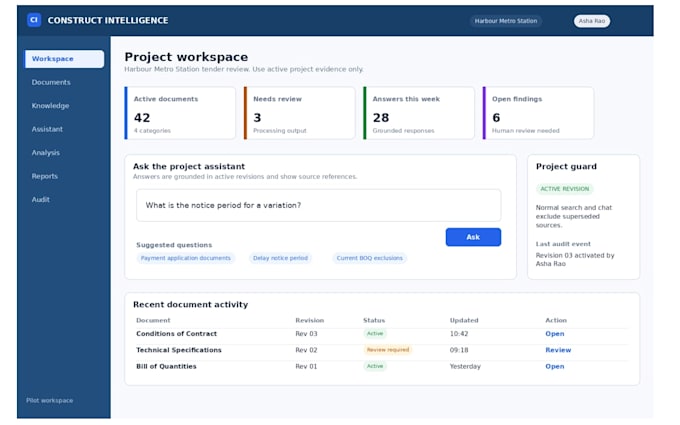
Task: Select the Workspace sidebar item
Action: tap(65, 59)
